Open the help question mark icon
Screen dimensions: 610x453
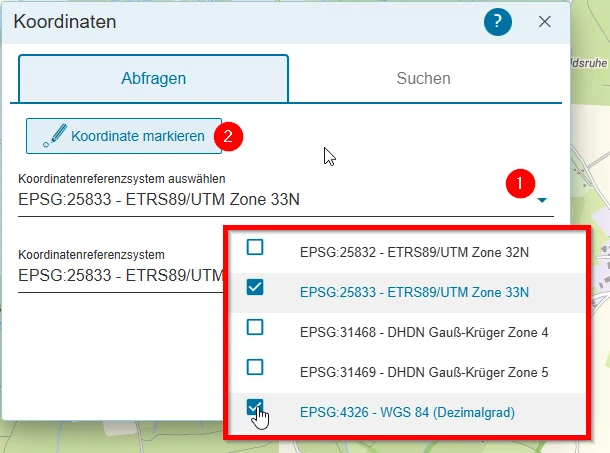[x=498, y=22]
